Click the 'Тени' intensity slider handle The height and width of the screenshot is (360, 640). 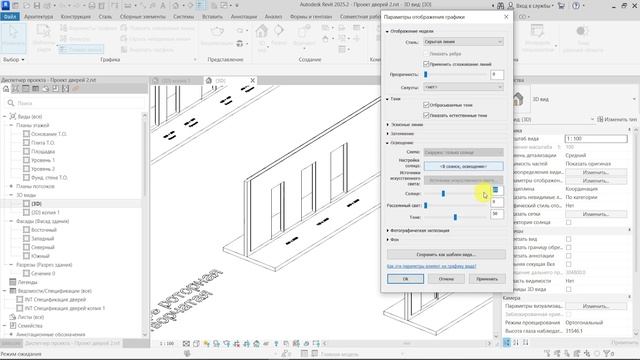coord(455,217)
